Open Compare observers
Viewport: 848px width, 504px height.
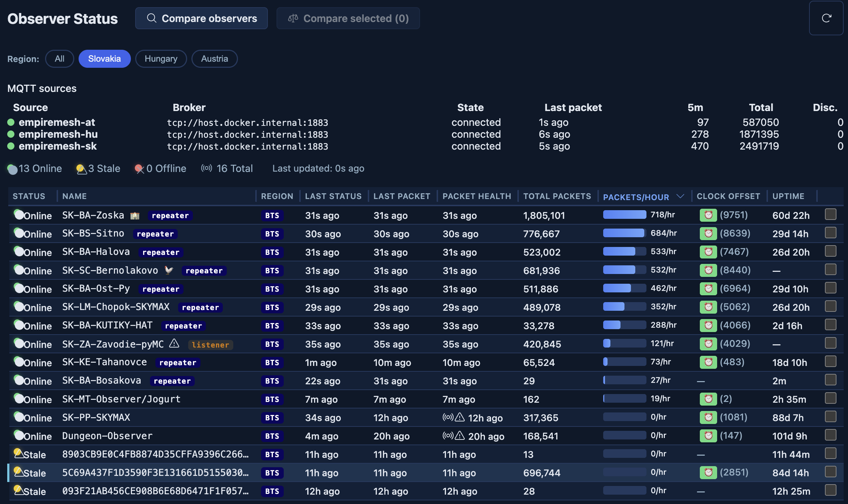tap(202, 18)
